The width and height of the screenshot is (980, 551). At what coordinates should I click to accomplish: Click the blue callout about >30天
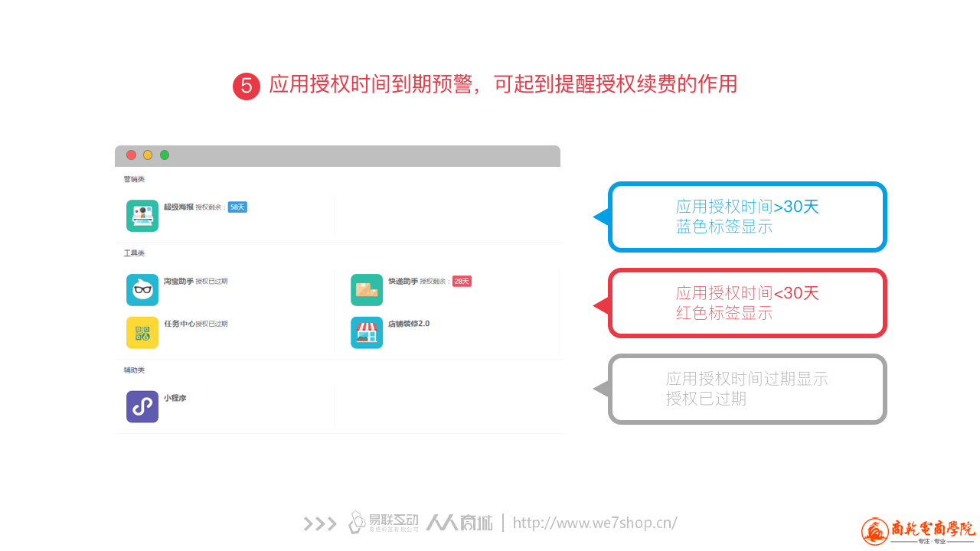[747, 217]
